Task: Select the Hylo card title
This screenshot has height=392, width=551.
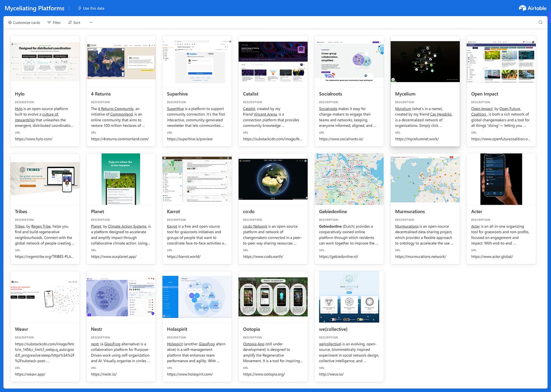Action: [x=20, y=94]
